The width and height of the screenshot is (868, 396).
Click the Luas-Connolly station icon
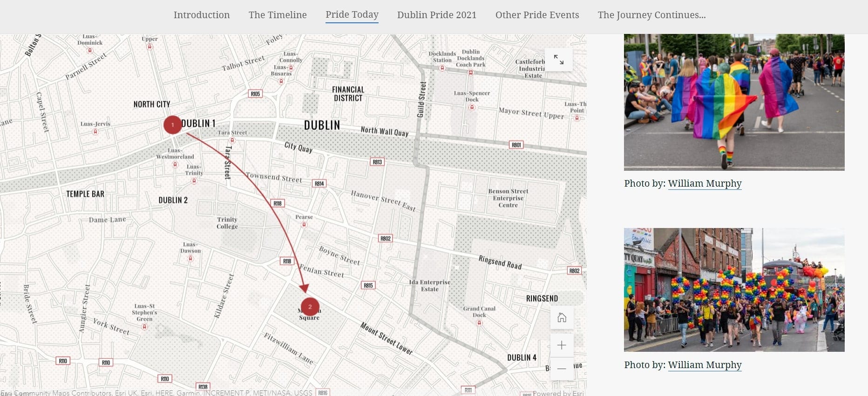click(x=291, y=67)
